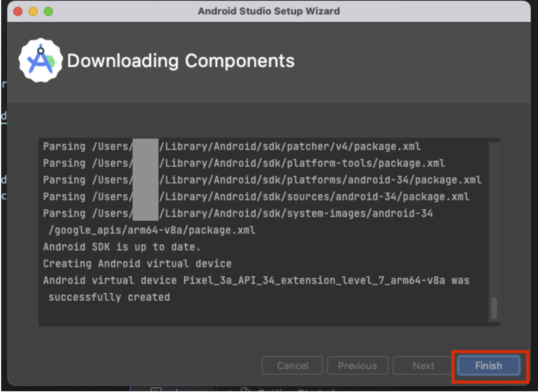The image size is (538, 392).
Task: Click the patcher/v4/package.xml log line
Action: click(x=232, y=147)
